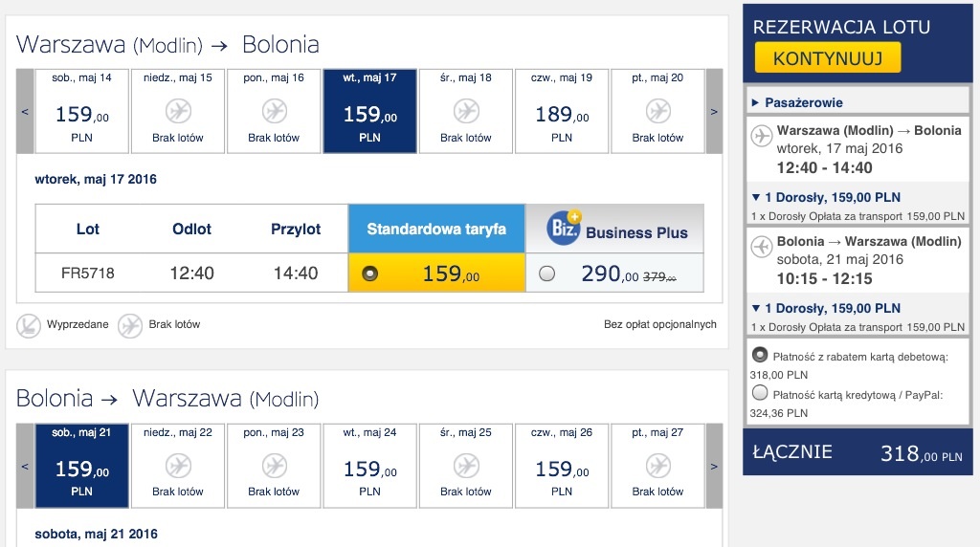Select the Standardowa taryfa 159,00 radio button
The image size is (980, 547).
370,273
